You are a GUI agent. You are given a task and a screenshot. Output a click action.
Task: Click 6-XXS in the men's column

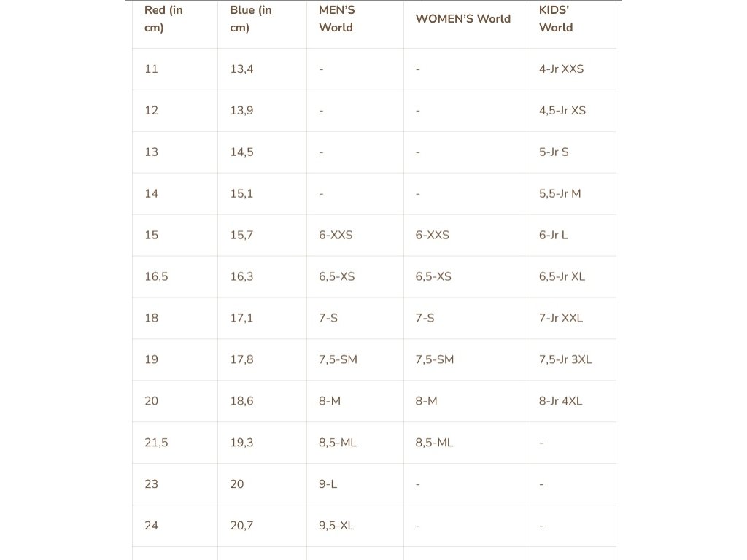[336, 236]
